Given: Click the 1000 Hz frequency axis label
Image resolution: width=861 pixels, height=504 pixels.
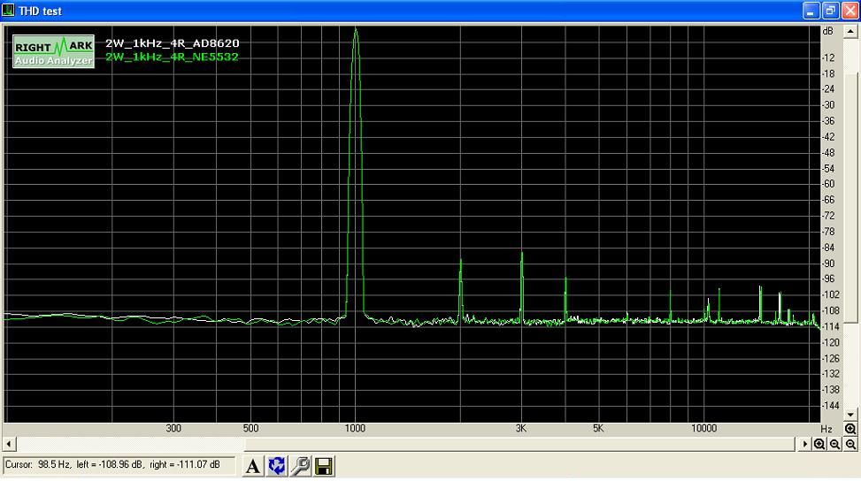Looking at the screenshot, I should tap(355, 428).
